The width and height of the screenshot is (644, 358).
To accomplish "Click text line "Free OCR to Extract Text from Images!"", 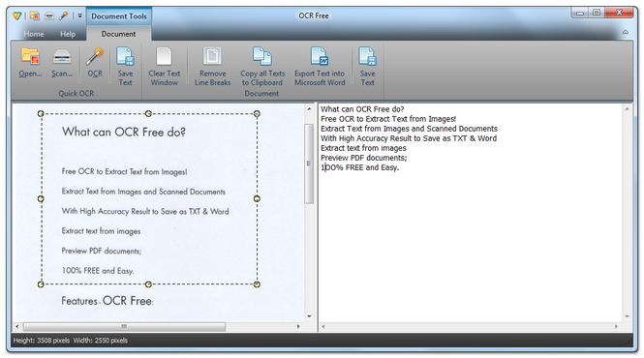I will click(388, 119).
